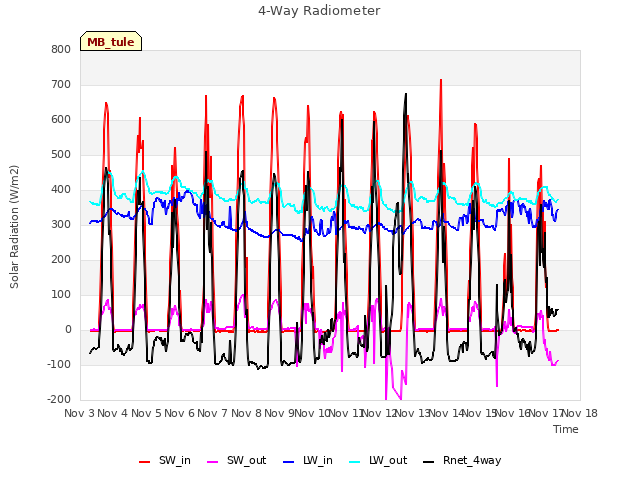Image resolution: width=640 pixels, height=480 pixels.
Task: Click the tallest SW_in peak on Nov 14
Action: tap(441, 80)
